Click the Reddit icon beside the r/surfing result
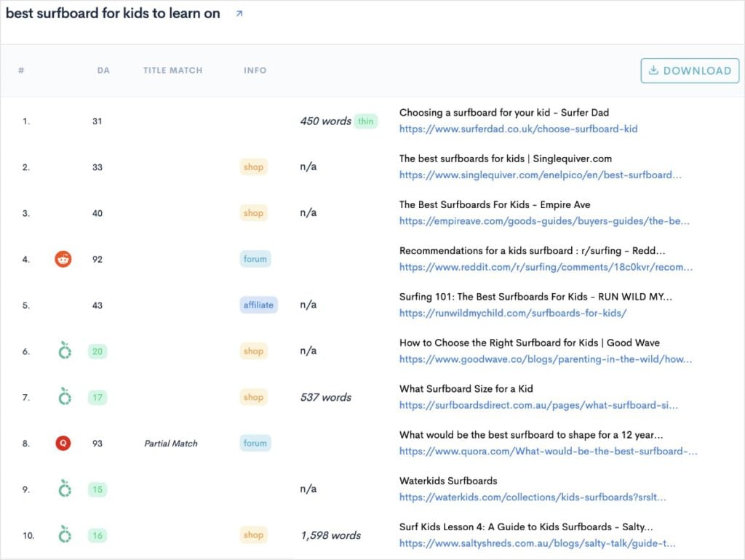 coord(63,259)
